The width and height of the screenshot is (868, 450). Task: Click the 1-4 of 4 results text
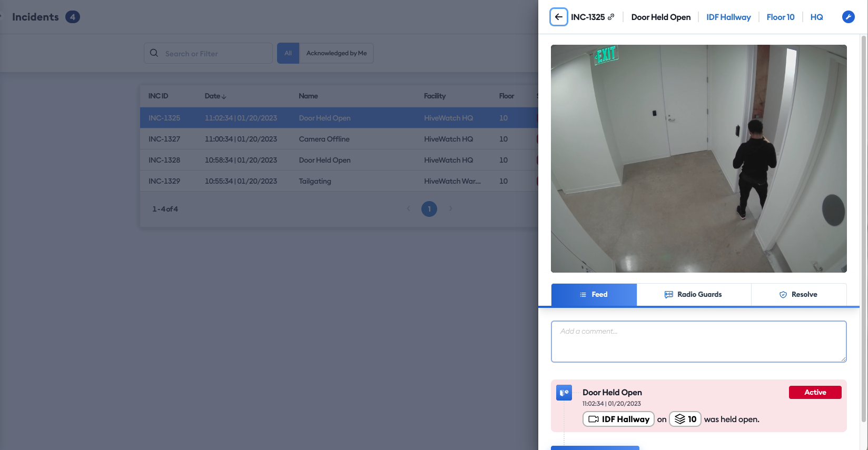pyautogui.click(x=165, y=209)
